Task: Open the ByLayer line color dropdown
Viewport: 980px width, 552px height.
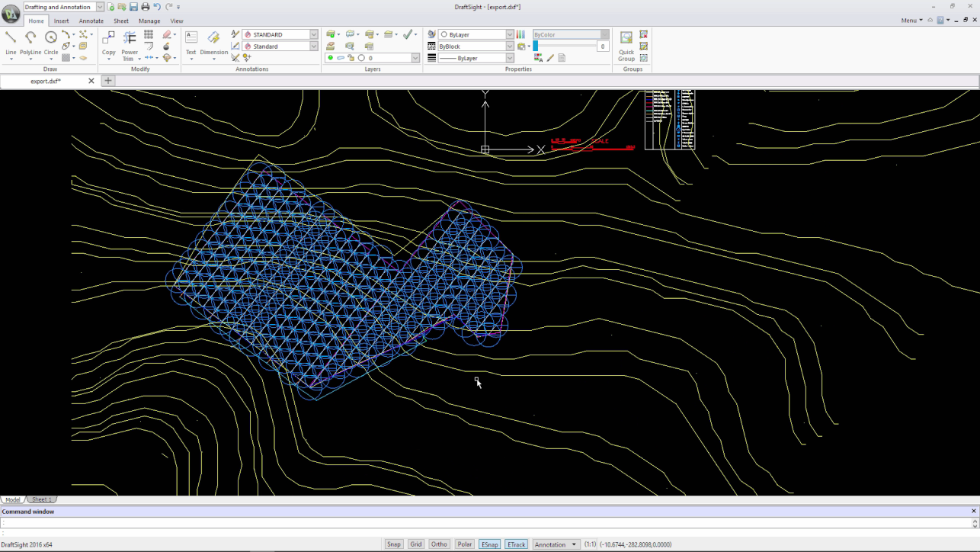Action: 510,34
